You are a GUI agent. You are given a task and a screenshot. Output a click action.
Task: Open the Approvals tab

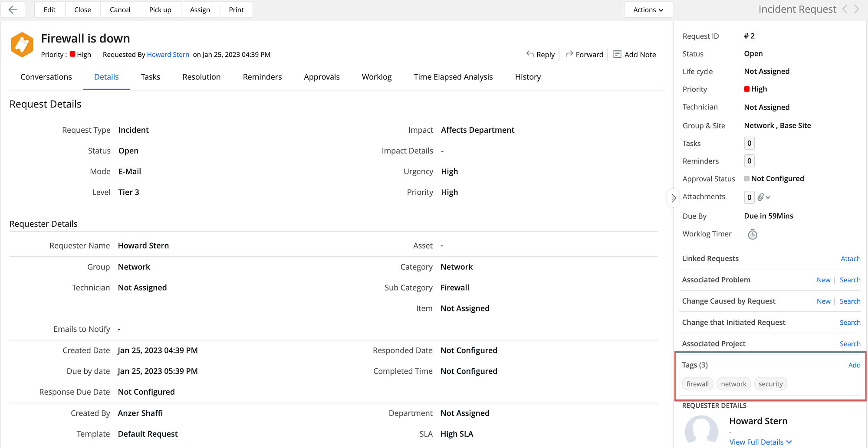coord(322,77)
